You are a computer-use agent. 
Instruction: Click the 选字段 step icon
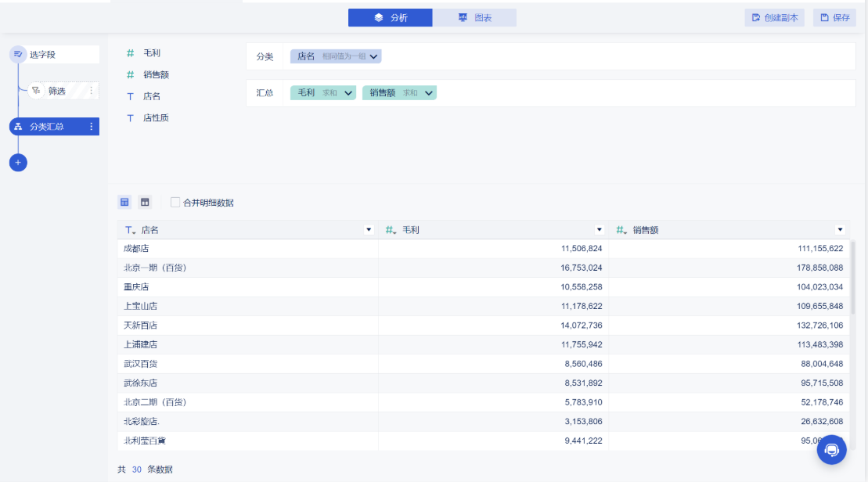coord(18,54)
